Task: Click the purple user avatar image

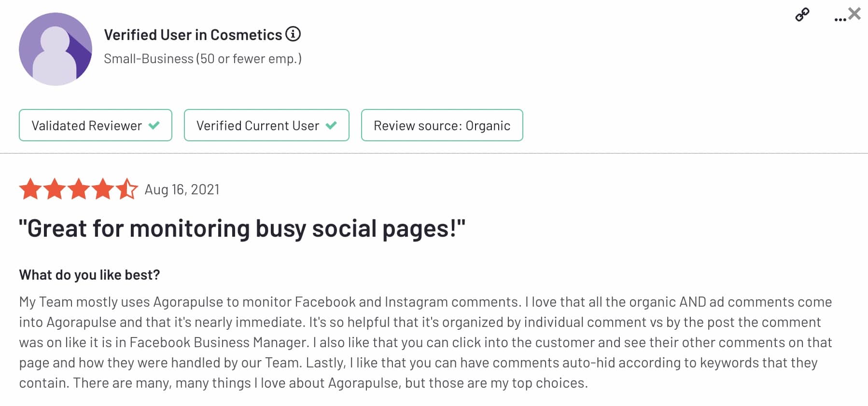Action: coord(56,49)
